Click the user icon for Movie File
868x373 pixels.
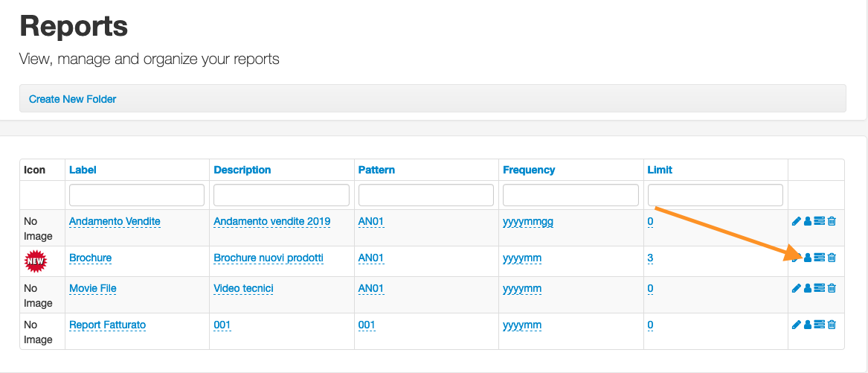(x=807, y=287)
